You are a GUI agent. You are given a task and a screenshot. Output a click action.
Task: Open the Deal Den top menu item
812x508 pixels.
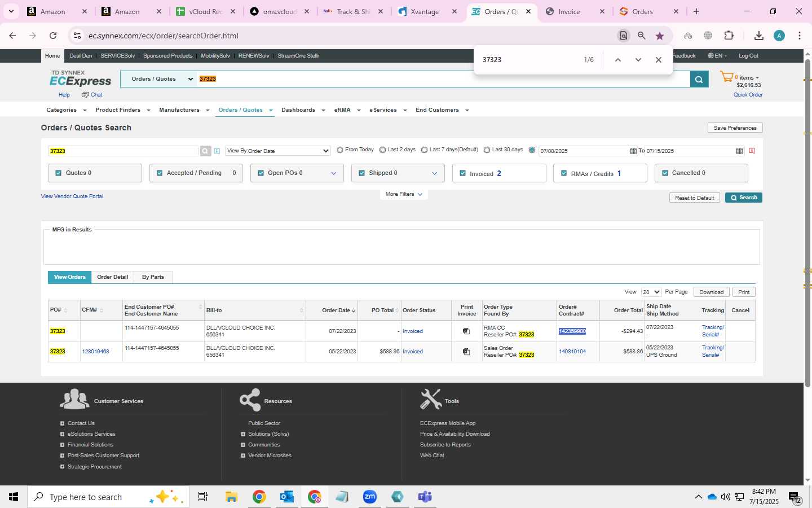point(81,56)
